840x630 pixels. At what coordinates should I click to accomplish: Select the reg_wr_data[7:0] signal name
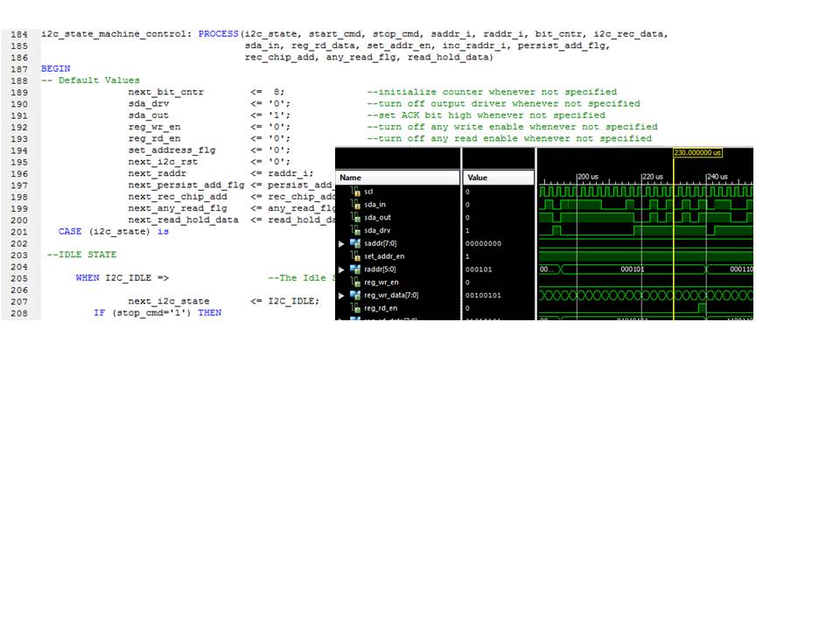[391, 295]
